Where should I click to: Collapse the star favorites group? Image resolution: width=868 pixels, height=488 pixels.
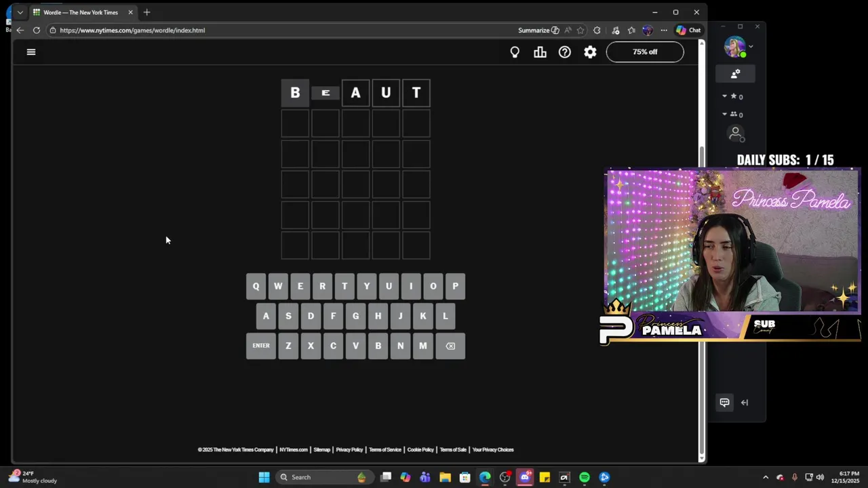pos(724,96)
